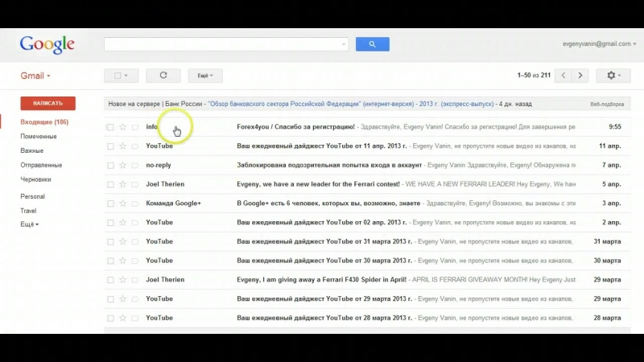This screenshot has width=644, height=362.
Task: Open the Ещё toolbar dropdown
Action: coord(205,76)
